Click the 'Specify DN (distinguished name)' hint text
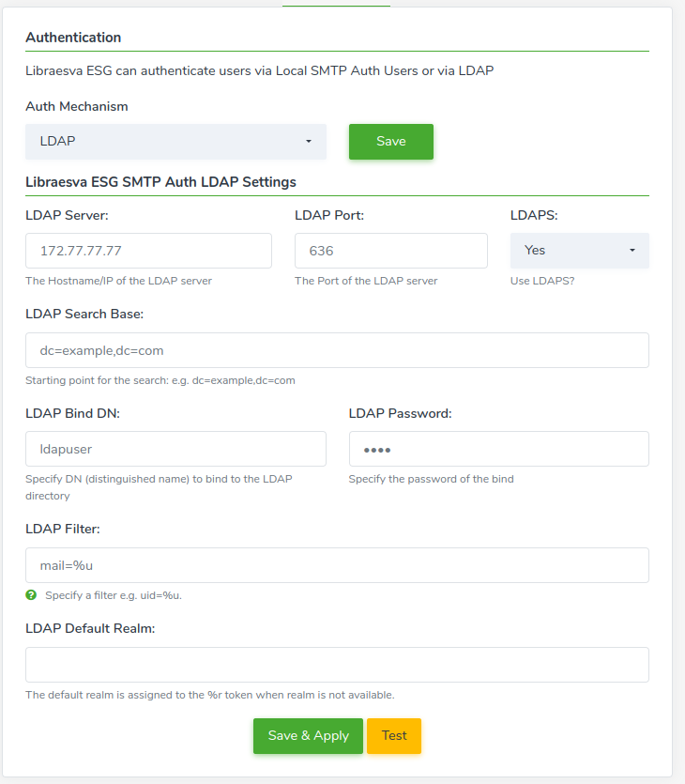This screenshot has height=784, width=685. [159, 487]
